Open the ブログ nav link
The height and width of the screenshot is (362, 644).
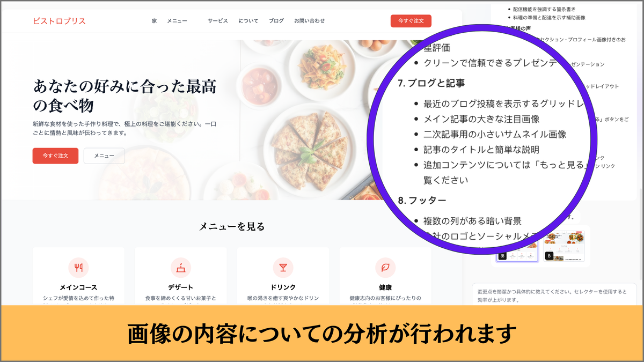tap(276, 21)
